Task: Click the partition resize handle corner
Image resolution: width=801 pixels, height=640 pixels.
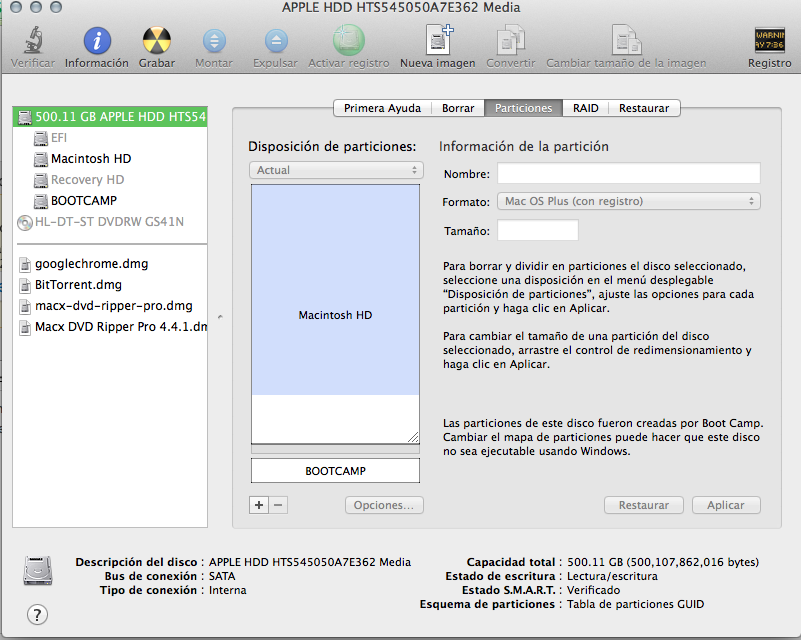Action: 413,437
